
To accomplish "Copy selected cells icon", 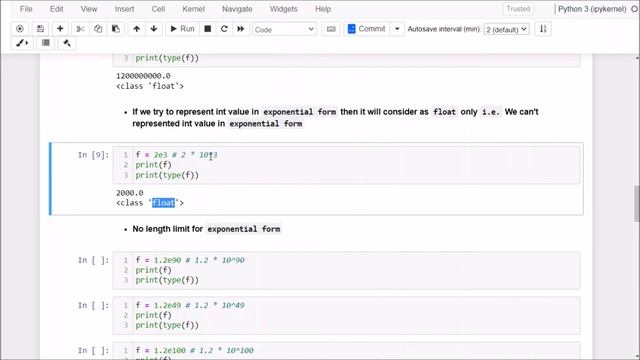I will point(98,29).
